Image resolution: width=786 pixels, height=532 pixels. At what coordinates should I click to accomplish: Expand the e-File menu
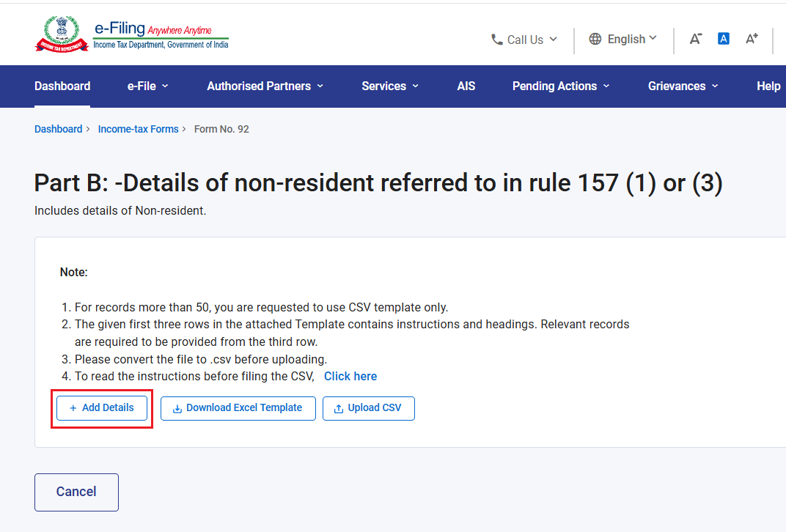click(x=148, y=86)
